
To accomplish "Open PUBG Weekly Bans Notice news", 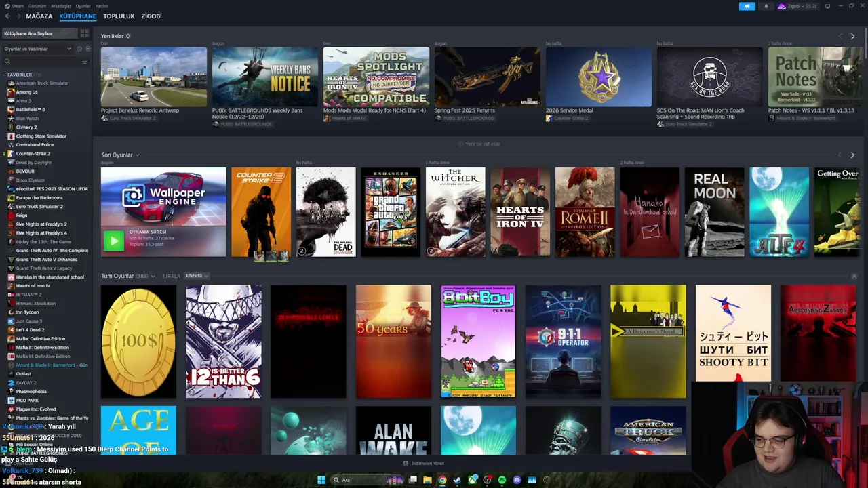I will point(265,77).
